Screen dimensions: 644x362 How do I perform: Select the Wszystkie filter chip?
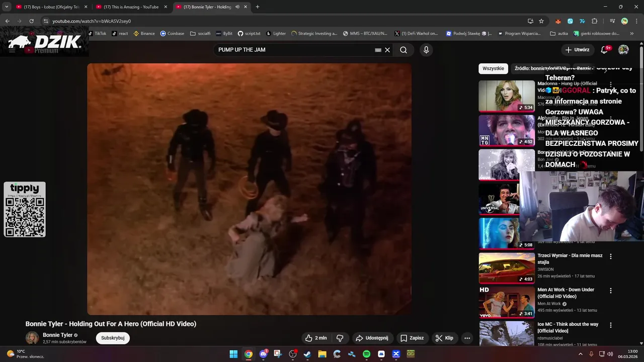click(493, 68)
